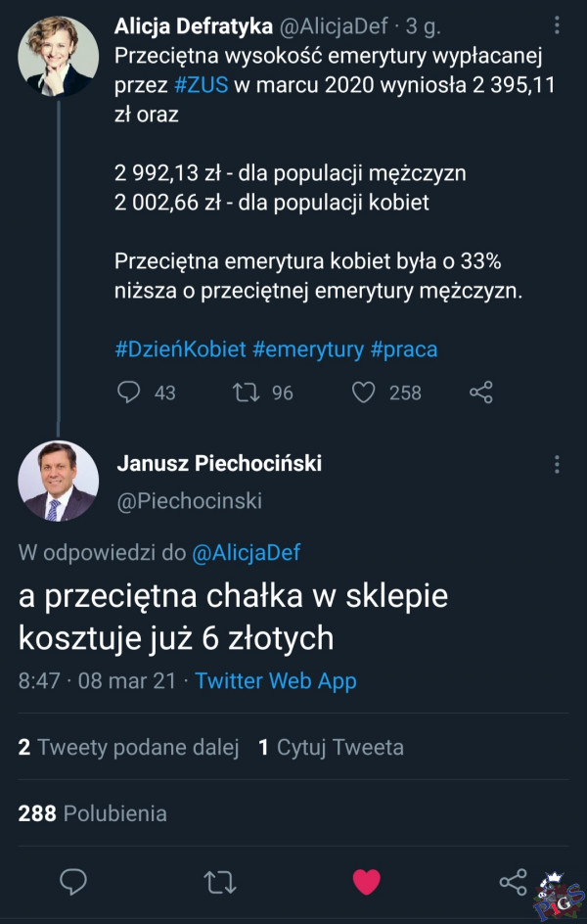Reply to Janusz Piechociński's tweet

click(x=73, y=882)
